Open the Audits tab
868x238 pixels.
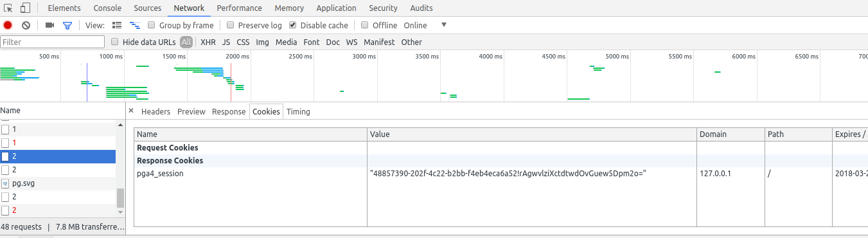pos(421,8)
